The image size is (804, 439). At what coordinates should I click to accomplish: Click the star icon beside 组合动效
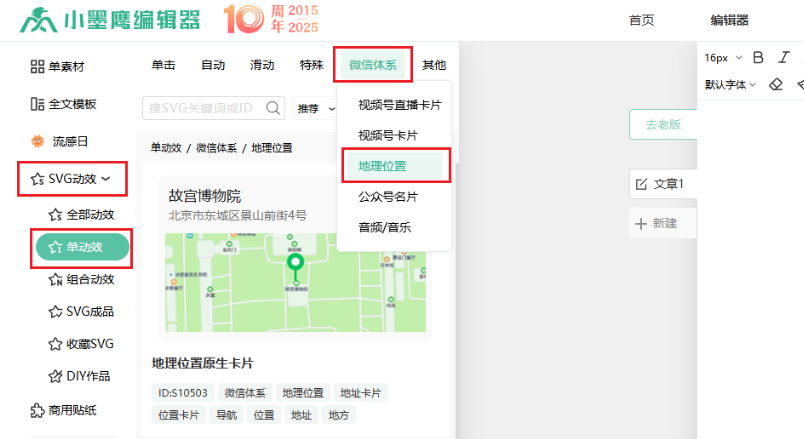[55, 280]
